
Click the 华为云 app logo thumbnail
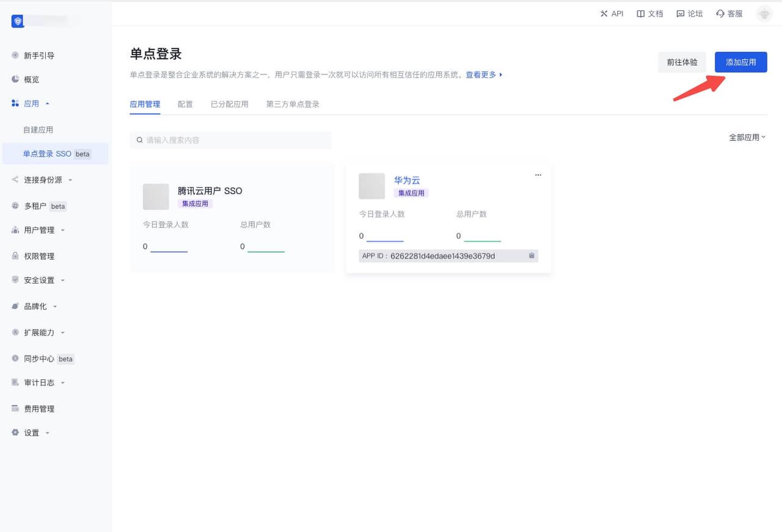[x=372, y=186]
